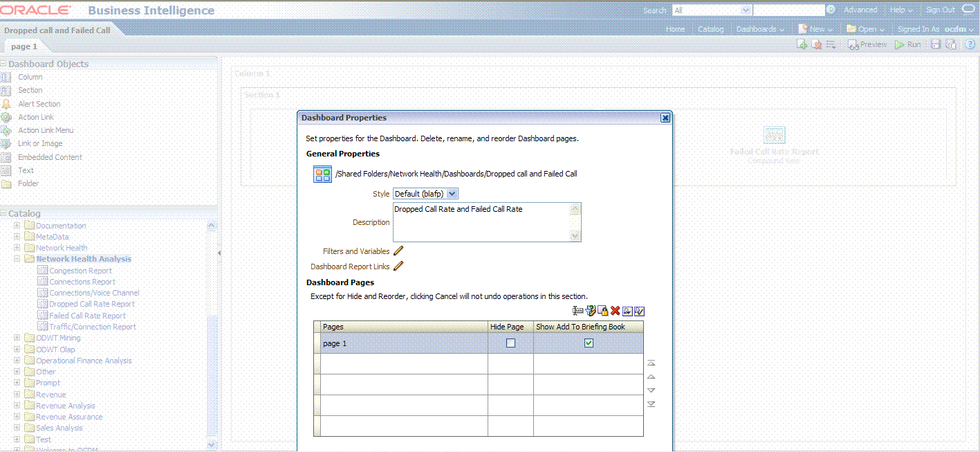Viewport: 980px width, 452px height.
Task: Open page Permissions via the padlock icon
Action: 603,311
